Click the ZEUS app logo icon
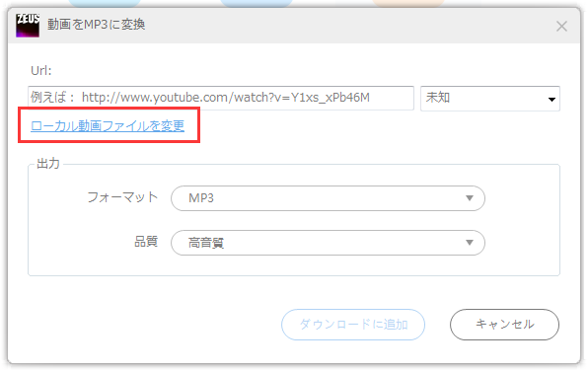This screenshot has height=371, width=588. pos(28,25)
